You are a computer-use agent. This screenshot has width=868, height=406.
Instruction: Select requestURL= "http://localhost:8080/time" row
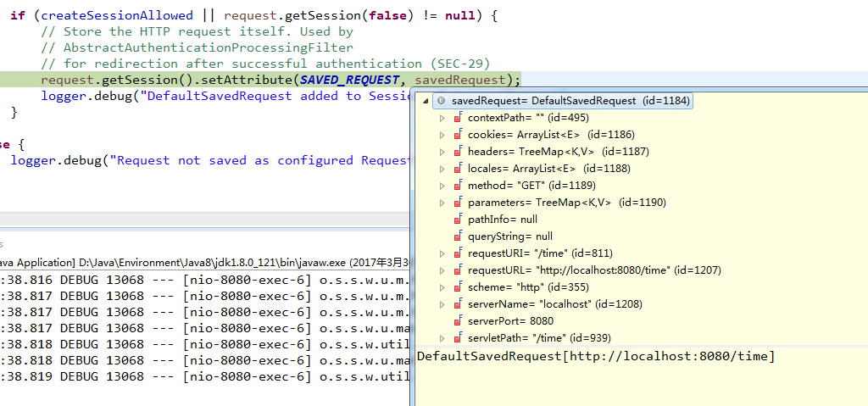pyautogui.click(x=594, y=270)
